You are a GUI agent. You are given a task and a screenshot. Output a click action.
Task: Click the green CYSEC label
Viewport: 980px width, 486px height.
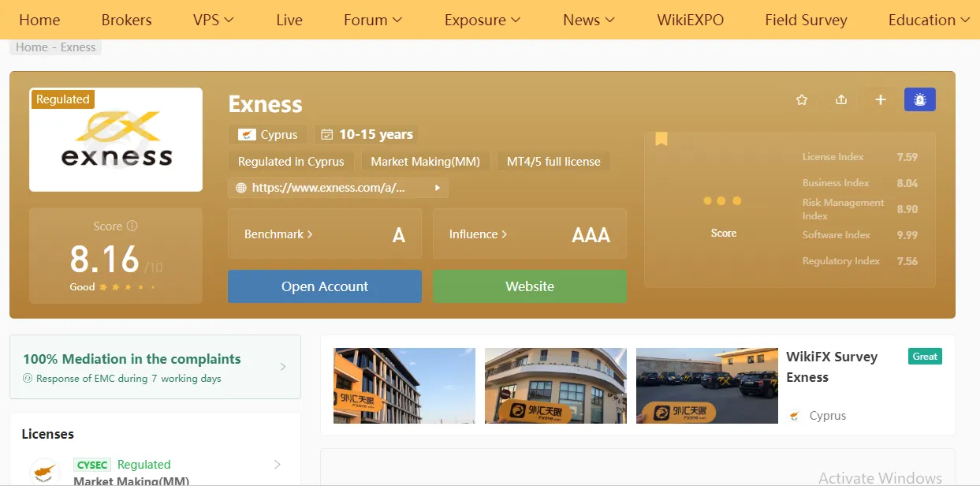click(x=93, y=465)
